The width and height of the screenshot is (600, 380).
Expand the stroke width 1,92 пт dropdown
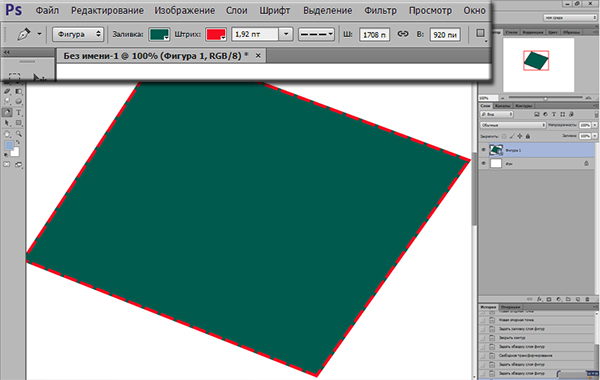(x=286, y=34)
